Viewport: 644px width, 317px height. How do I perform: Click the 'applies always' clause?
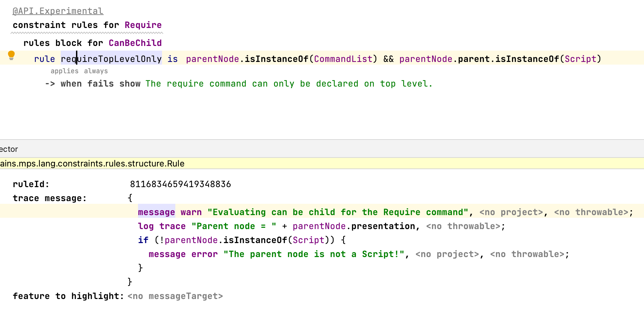[79, 71]
